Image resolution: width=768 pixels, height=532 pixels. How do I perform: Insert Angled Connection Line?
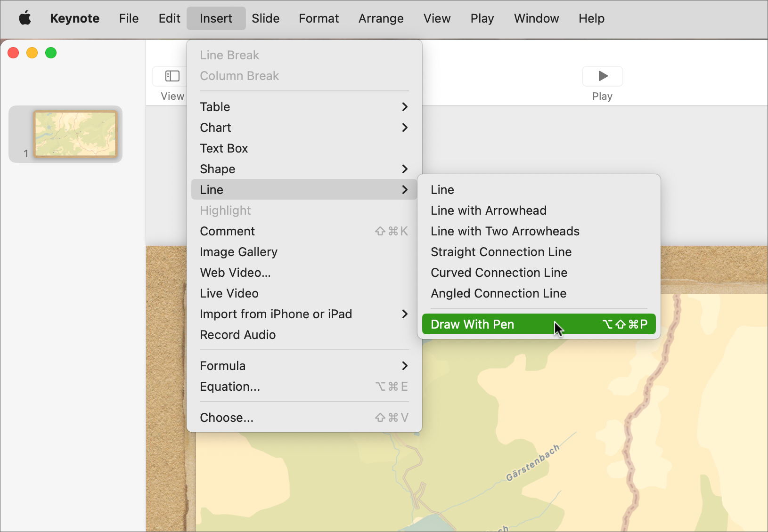point(539,293)
